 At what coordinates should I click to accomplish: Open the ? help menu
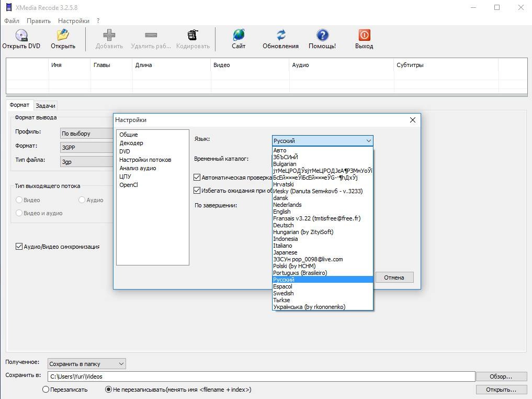98,21
